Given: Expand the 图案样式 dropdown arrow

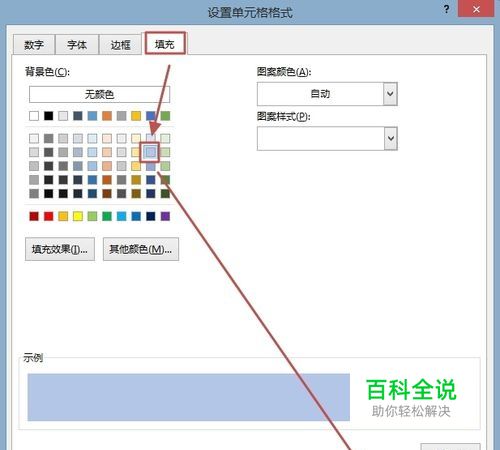Looking at the screenshot, I should (x=391, y=138).
